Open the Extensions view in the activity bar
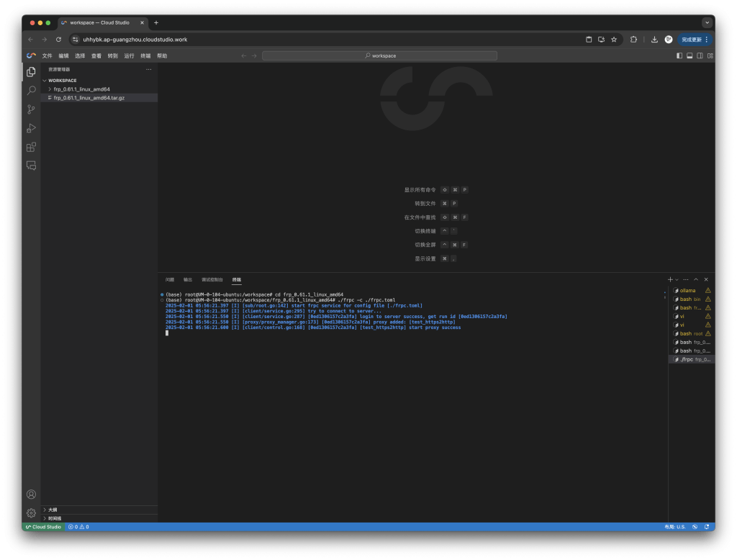The height and width of the screenshot is (560, 737). point(31,147)
